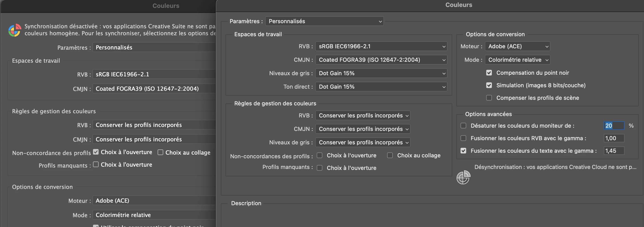
Task: Open CMJN rule dropdown in left window
Action: (154, 139)
